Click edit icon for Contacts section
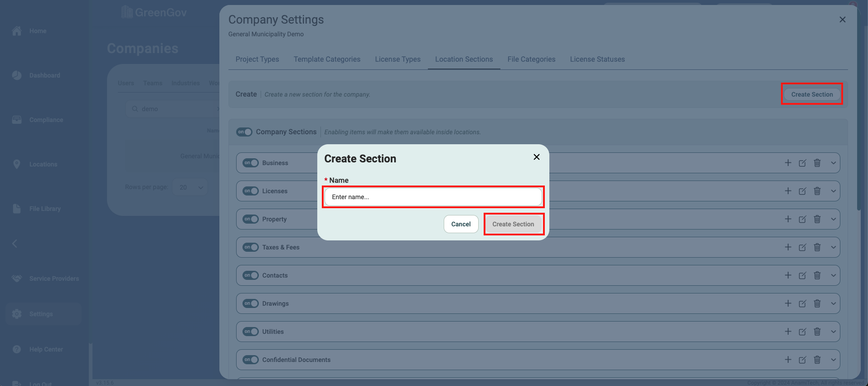The height and width of the screenshot is (386, 868). (x=802, y=275)
